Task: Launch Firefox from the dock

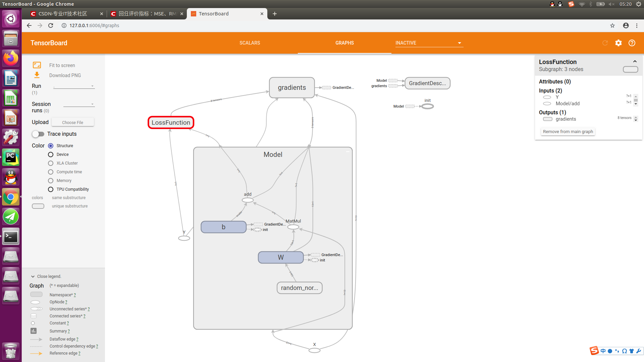Action: point(11,58)
